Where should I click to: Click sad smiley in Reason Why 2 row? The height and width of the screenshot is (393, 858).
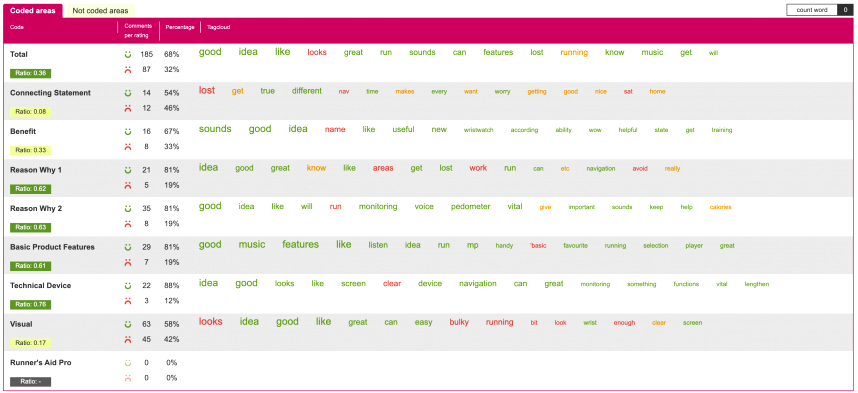coord(127,223)
